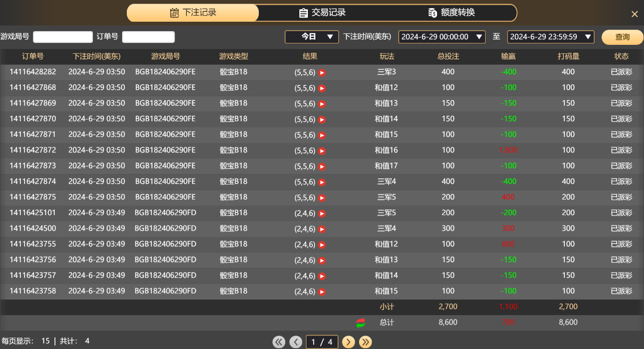Switch to the 交易记录 tab
Image resolution: width=644 pixels, height=349 pixels.
pyautogui.click(x=323, y=13)
